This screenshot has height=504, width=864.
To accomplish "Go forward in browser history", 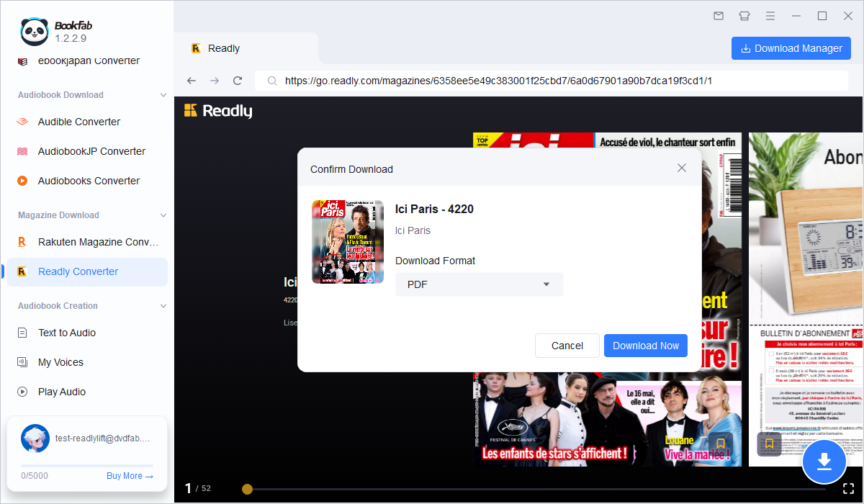I will coord(215,81).
